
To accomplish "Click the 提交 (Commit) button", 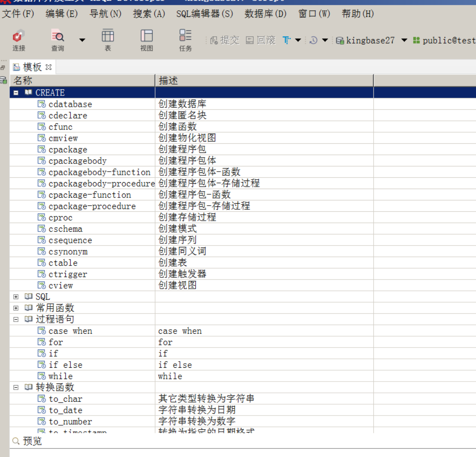I will [225, 40].
